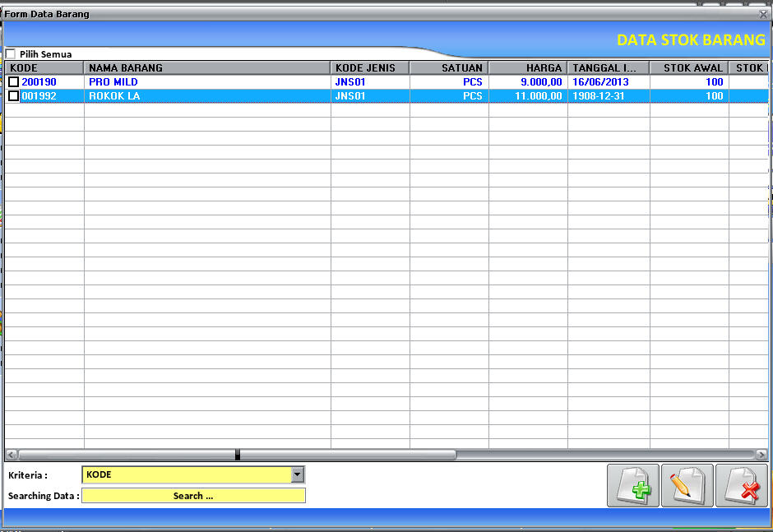Click the price 9.000,00 cell
773x532 pixels.
tap(528, 82)
